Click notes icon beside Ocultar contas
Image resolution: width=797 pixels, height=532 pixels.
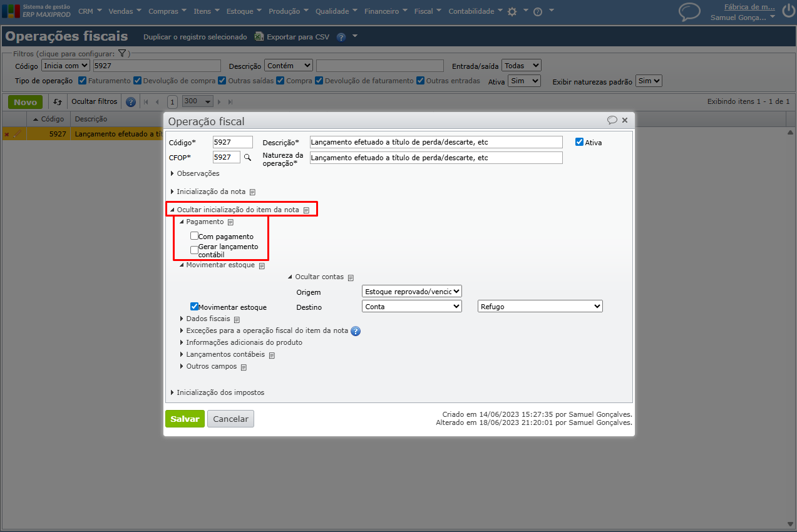point(351,277)
